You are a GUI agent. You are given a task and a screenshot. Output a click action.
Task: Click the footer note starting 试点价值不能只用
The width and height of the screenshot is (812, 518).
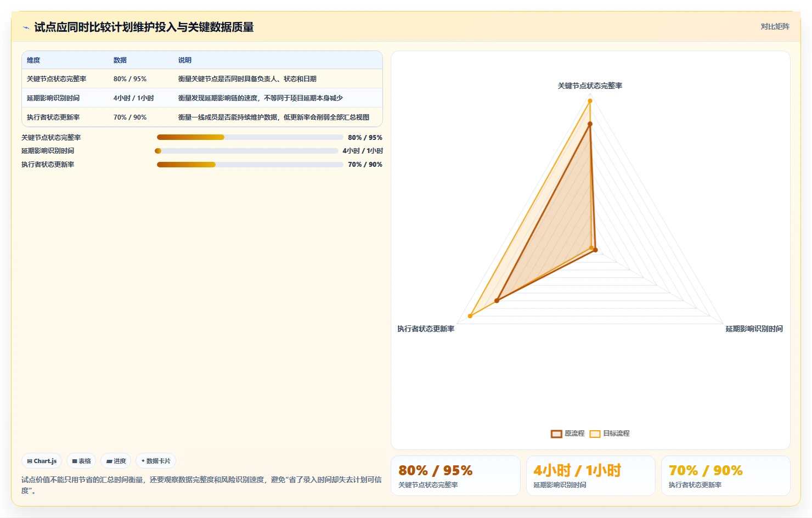(x=201, y=485)
